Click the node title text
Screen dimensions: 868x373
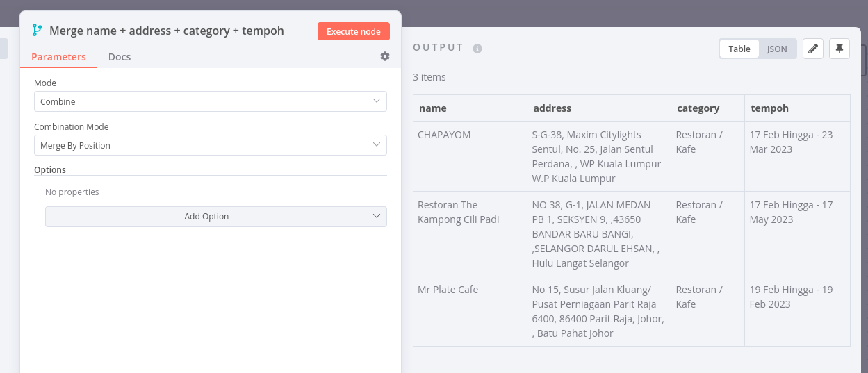[x=166, y=31]
